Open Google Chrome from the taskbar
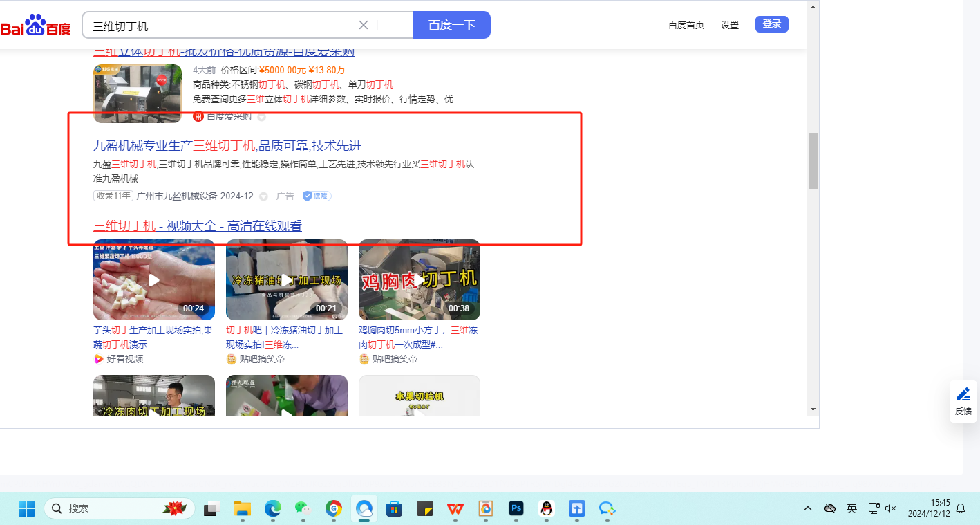Viewport: 980px width, 525px height. (x=334, y=508)
